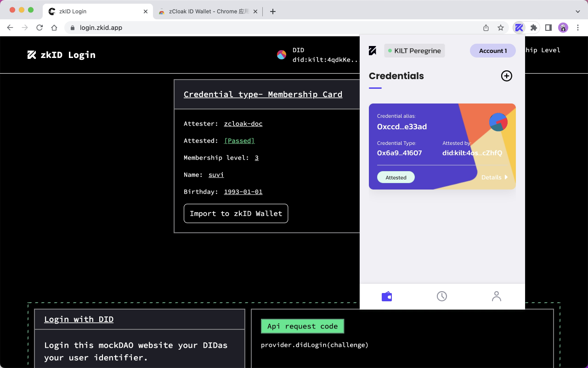
Task: Open the Account 1 selector
Action: pos(493,51)
